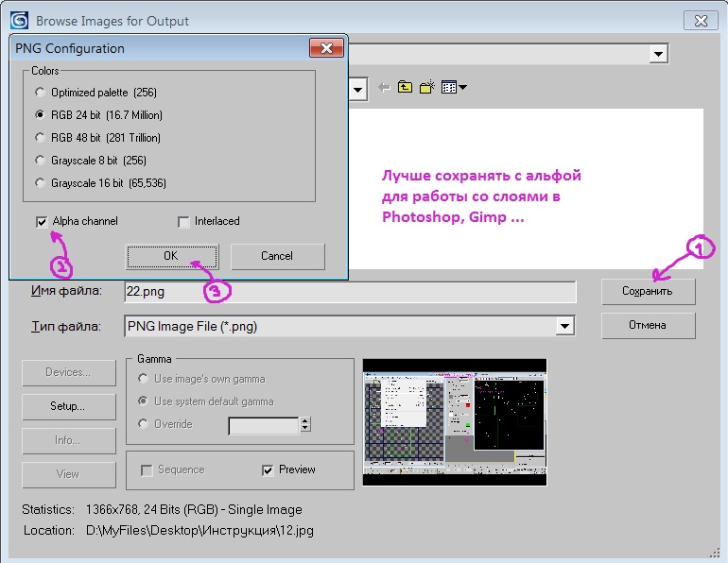The width and height of the screenshot is (728, 563).
Task: Choose Grayscale 16 bit option
Action: click(x=40, y=183)
